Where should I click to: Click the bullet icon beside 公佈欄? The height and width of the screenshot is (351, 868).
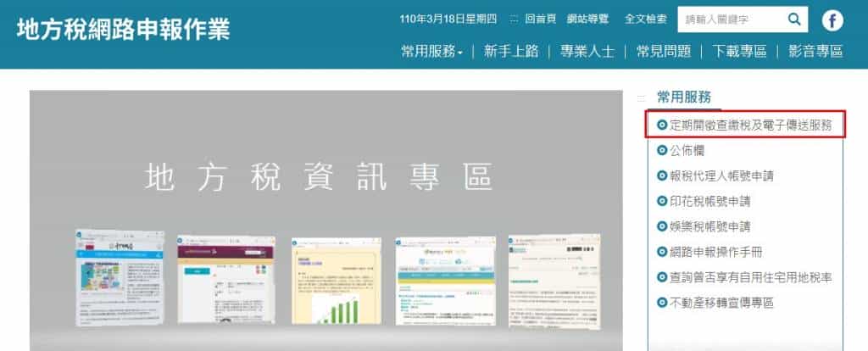(662, 150)
